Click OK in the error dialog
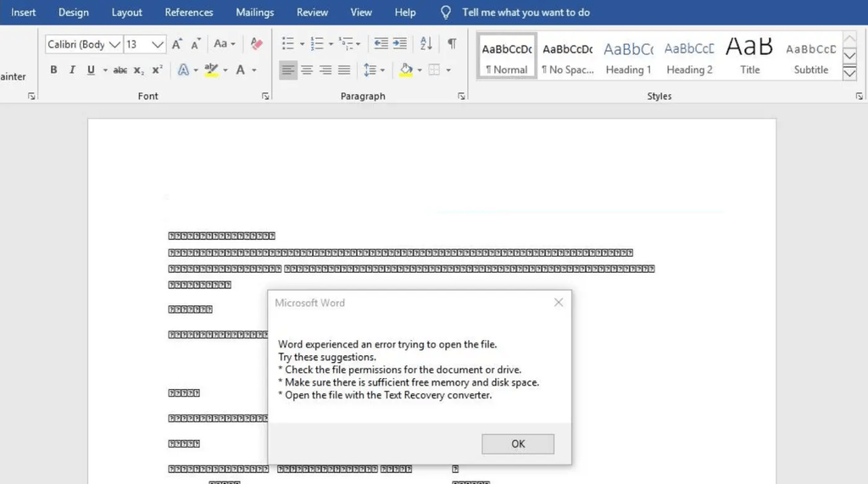 (x=518, y=443)
